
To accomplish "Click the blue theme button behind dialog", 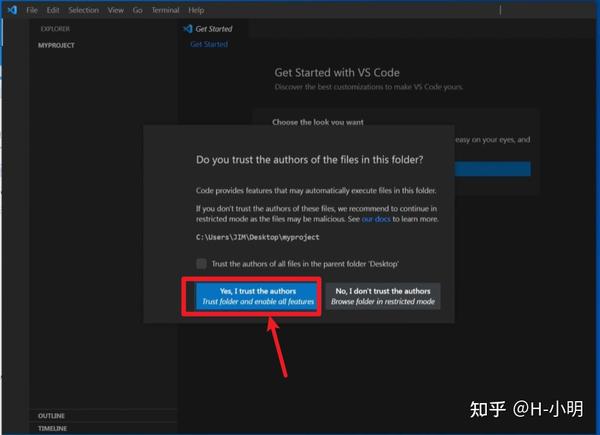I will (x=492, y=169).
